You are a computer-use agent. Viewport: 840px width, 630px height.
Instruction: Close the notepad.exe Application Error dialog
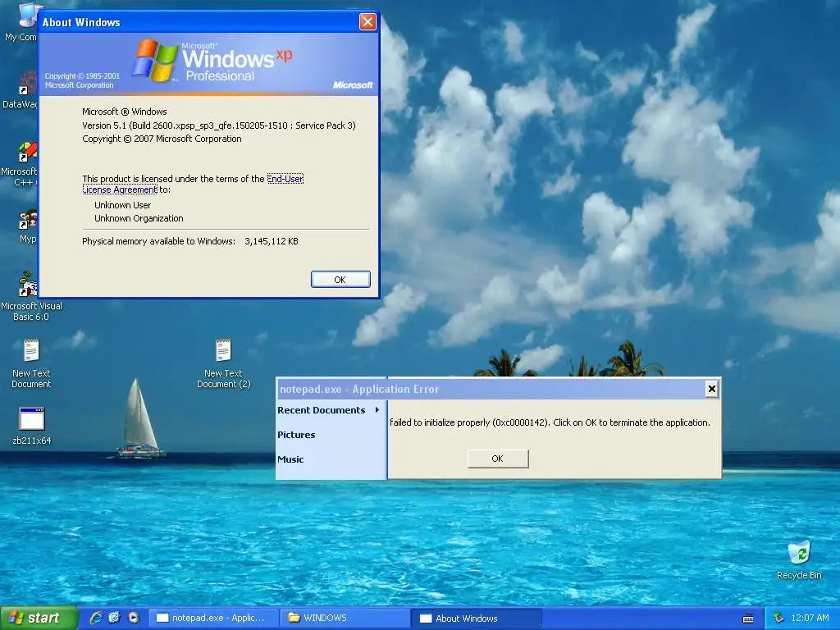pyautogui.click(x=711, y=389)
